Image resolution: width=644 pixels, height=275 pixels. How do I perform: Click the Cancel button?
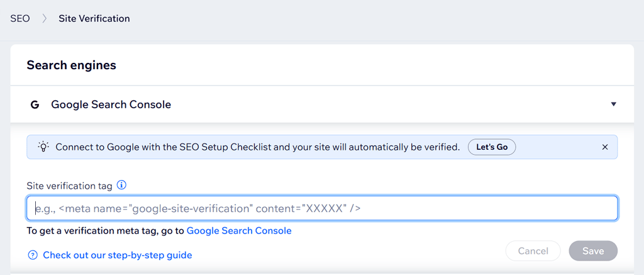coord(533,250)
